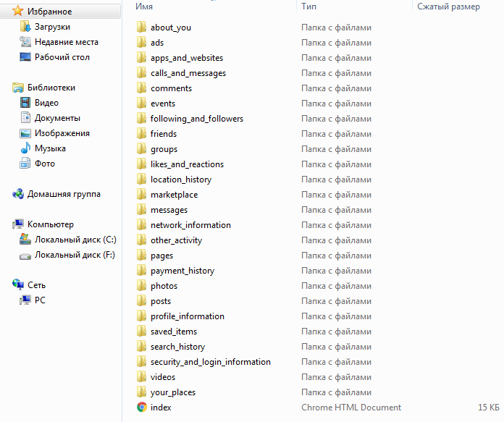
Task: Select the saved_items folder name
Action: (174, 332)
